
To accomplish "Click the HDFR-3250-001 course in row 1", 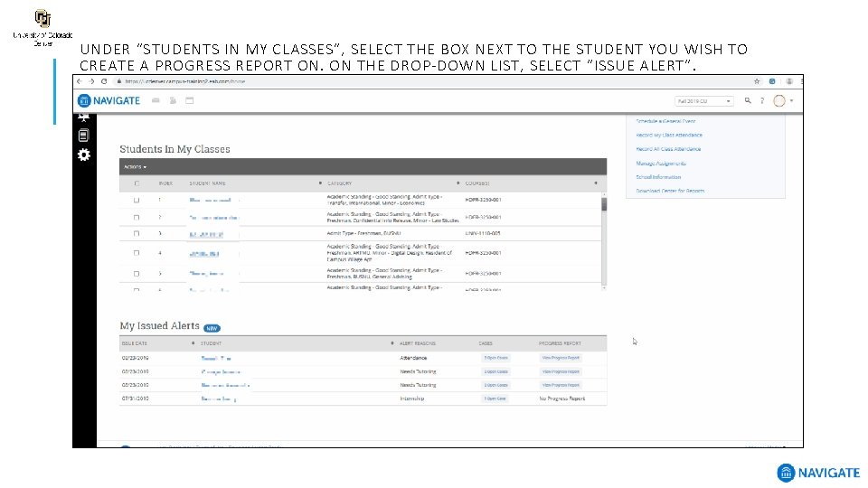I will (483, 200).
